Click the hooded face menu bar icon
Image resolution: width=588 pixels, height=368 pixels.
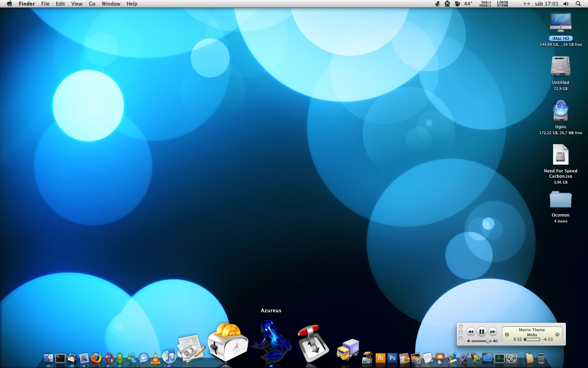[x=447, y=4]
